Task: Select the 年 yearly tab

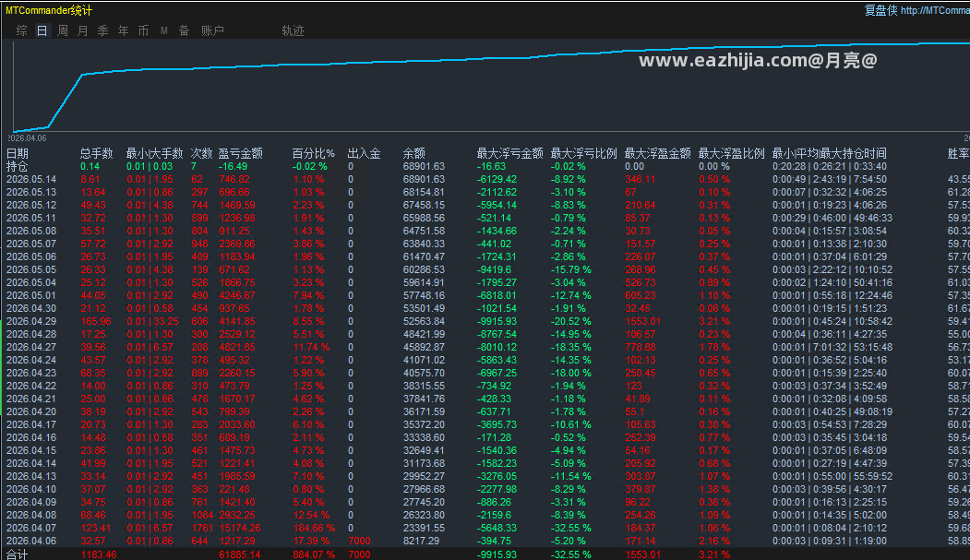Action: tap(124, 30)
